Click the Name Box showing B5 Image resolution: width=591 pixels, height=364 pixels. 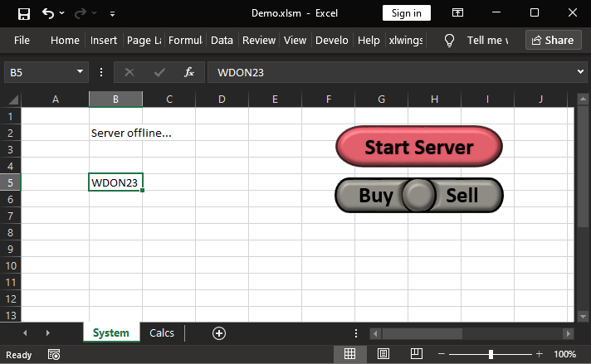40,72
